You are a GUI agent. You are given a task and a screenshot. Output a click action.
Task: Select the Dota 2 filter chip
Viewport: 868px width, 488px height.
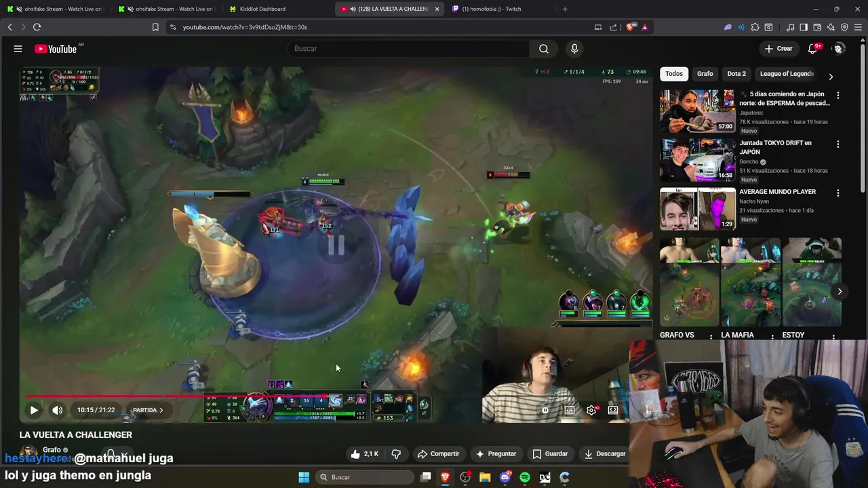point(736,74)
